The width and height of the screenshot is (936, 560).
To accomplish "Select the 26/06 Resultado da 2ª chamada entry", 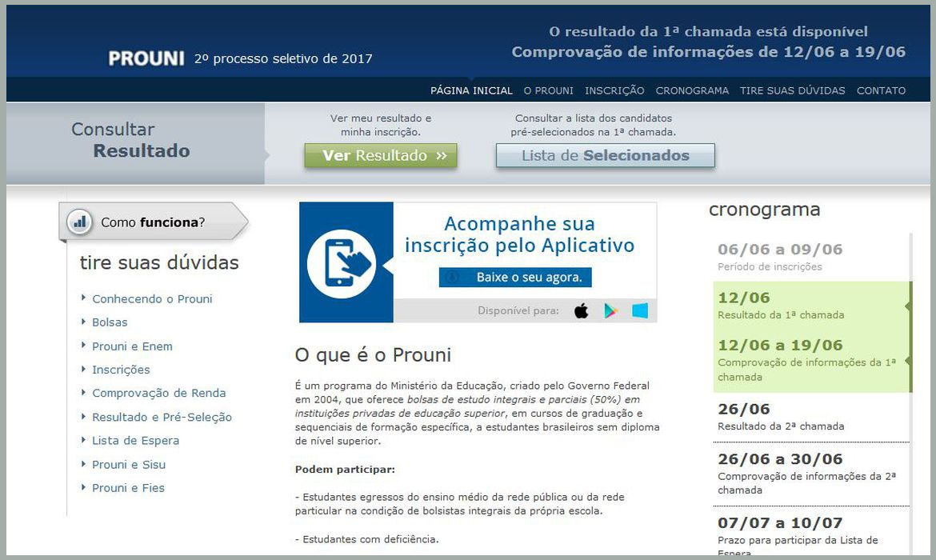I will [810, 417].
